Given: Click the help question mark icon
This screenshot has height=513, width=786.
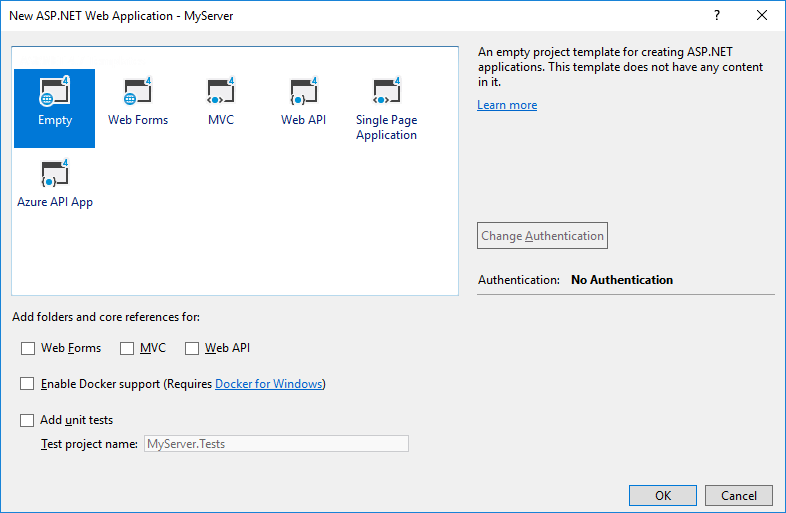Looking at the screenshot, I should [x=717, y=16].
